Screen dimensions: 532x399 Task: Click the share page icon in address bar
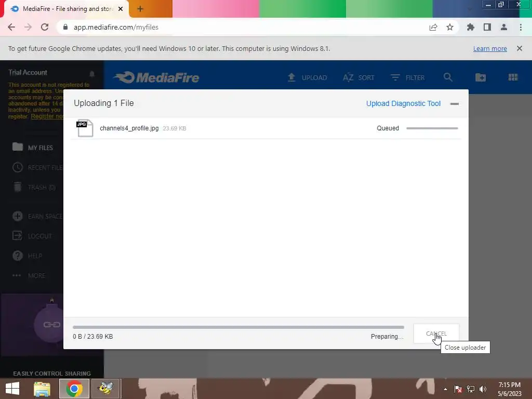[x=433, y=27]
